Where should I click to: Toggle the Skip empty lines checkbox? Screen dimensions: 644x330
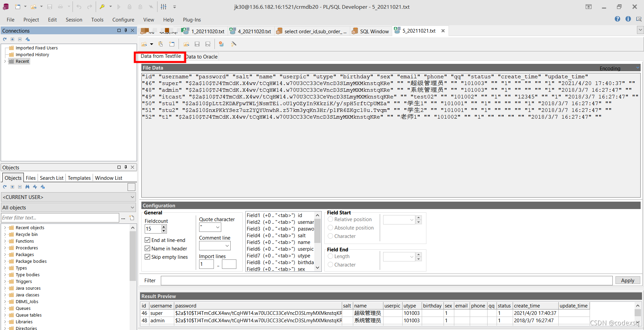[147, 257]
